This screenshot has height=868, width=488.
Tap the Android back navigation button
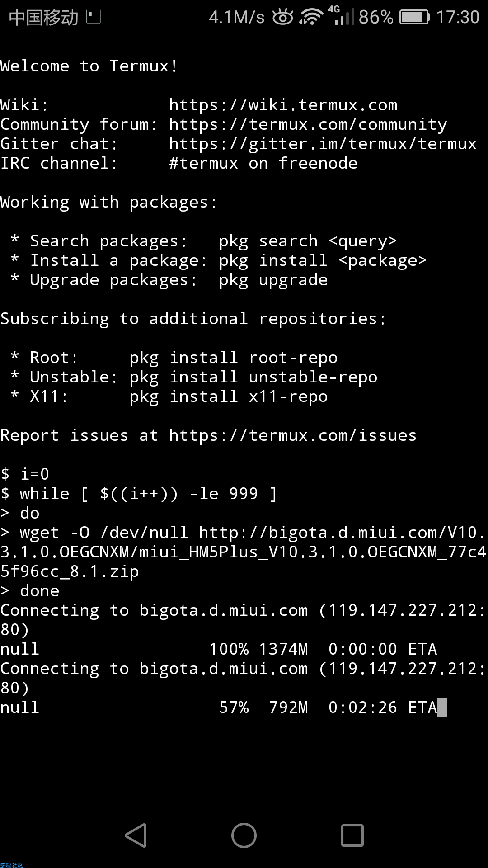136,835
